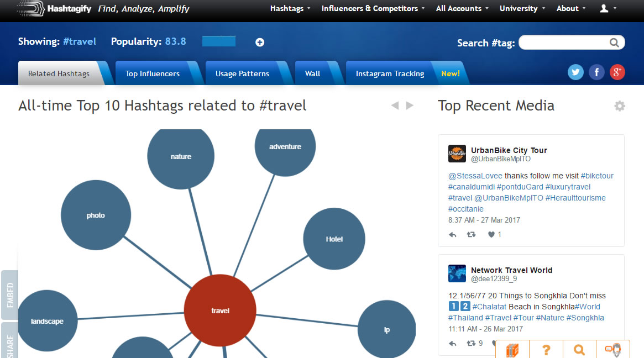This screenshot has height=358, width=644.
Task: Open the Instagram Tracking tab
Action: (390, 72)
